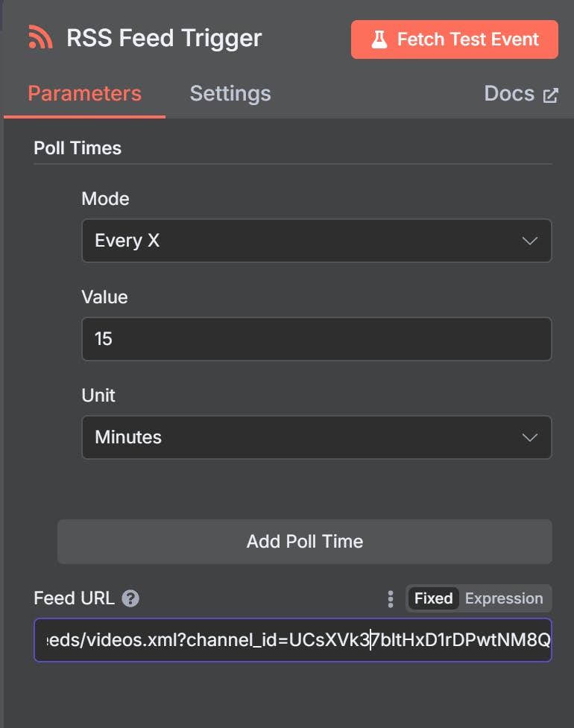Click the RSS Feed Trigger title
Image resolution: width=574 pixels, height=728 pixels.
click(164, 38)
